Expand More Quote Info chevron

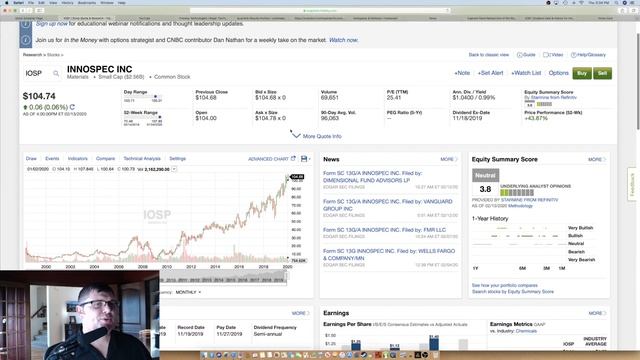click(x=296, y=136)
